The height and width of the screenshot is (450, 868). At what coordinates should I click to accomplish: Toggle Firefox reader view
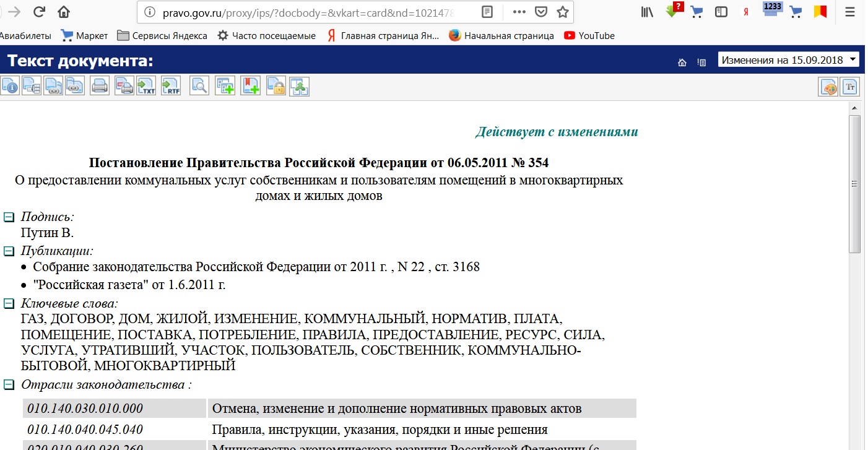[x=488, y=12]
